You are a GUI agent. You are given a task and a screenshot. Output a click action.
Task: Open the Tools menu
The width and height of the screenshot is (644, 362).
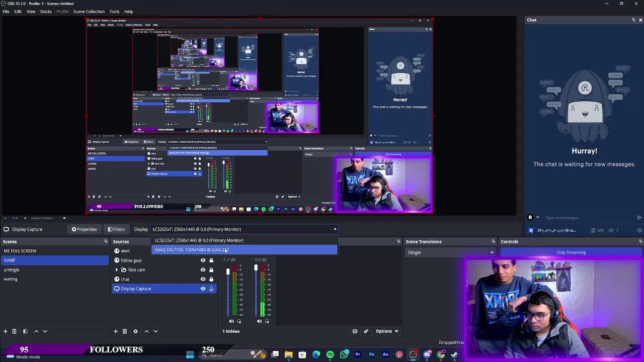tap(114, 12)
